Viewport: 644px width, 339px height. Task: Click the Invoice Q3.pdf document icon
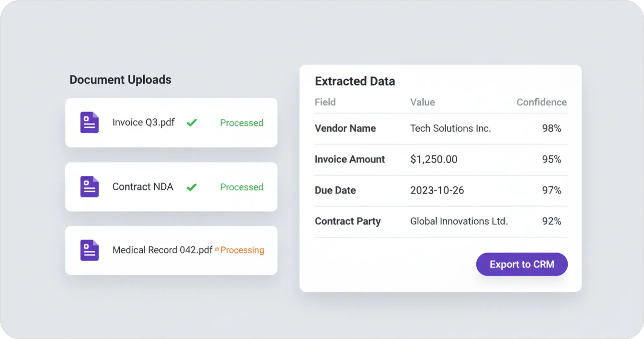[89, 123]
